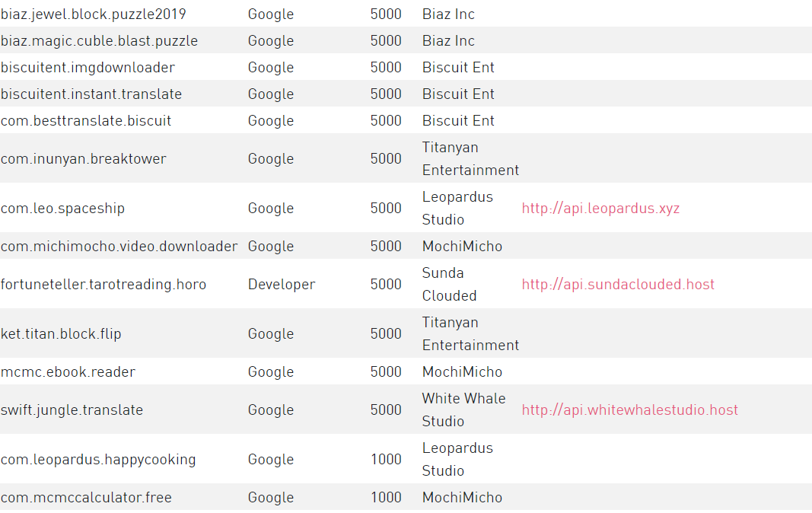The height and width of the screenshot is (513, 812).
Task: Select the com.mcmccalculator.free package name
Action: point(86,498)
